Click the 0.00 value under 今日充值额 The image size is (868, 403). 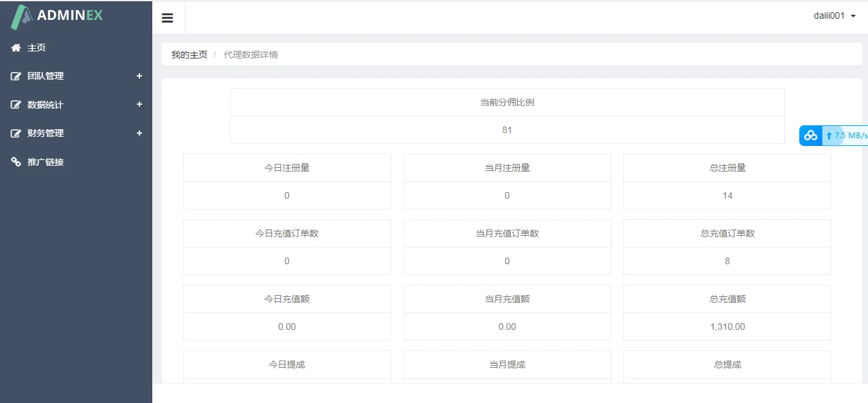[287, 327]
